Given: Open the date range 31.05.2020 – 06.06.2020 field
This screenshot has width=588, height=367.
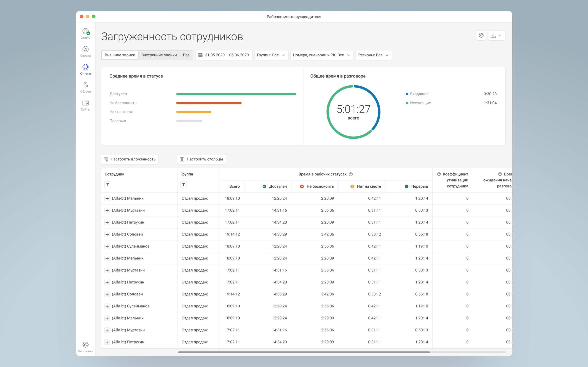Looking at the screenshot, I should point(224,55).
